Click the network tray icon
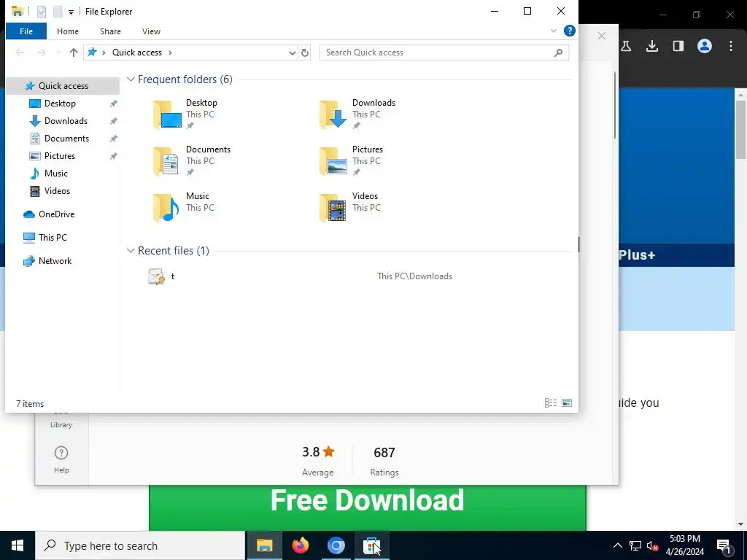This screenshot has height=560, width=747. tap(635, 545)
